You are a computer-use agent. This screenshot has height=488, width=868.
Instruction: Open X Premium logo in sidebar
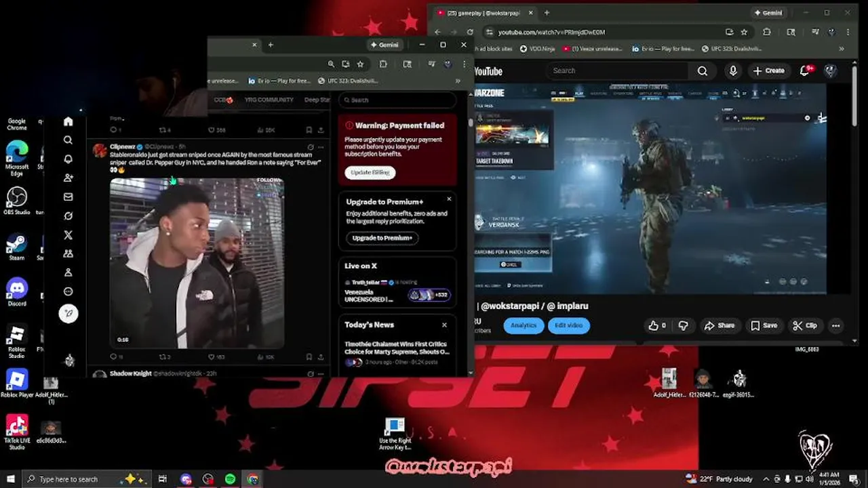coord(68,235)
